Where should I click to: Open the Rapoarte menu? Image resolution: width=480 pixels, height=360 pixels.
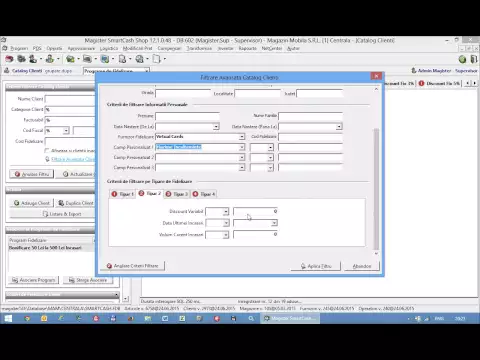(247, 48)
